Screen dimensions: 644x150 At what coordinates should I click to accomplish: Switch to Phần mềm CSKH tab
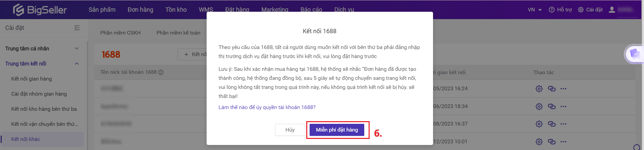(120, 33)
